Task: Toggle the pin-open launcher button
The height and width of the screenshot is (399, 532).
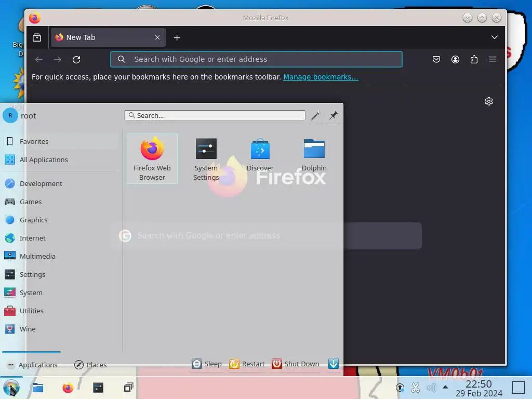Action: coord(333,115)
